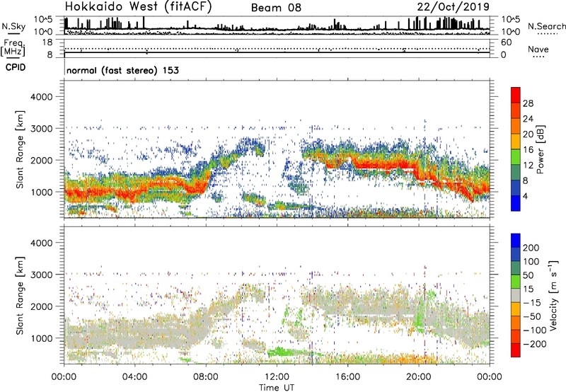Select the power colorbar '24' tick value
Image resolution: width=566 pixels, height=392 pixels.
point(528,119)
